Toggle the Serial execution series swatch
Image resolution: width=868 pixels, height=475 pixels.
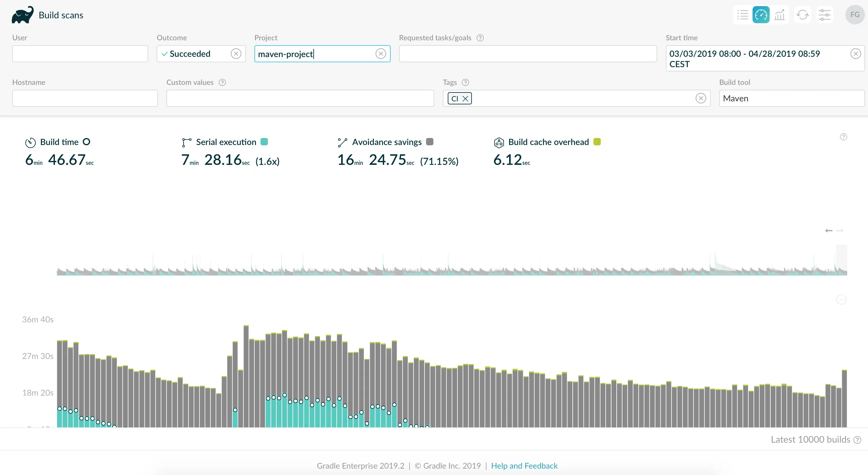coord(264,142)
